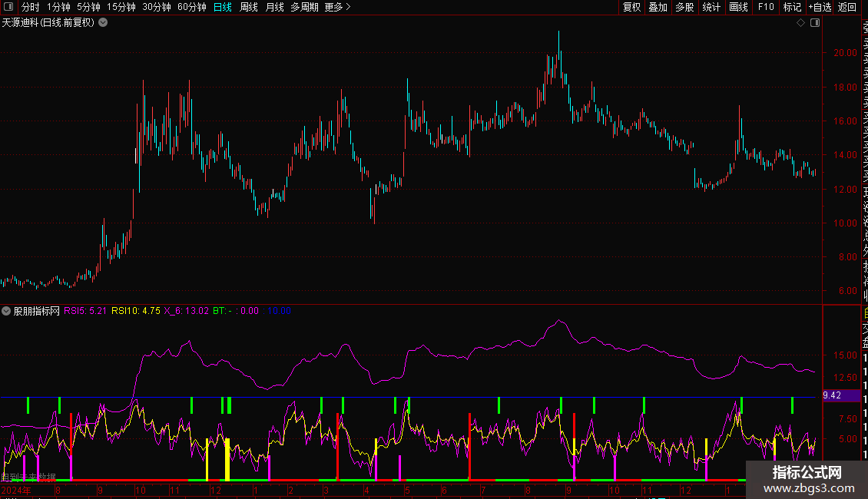Viewport: 868px width, 499px height.
Task: Expand the 股朋指标网 indicator menu arrow
Action: [x=6, y=311]
